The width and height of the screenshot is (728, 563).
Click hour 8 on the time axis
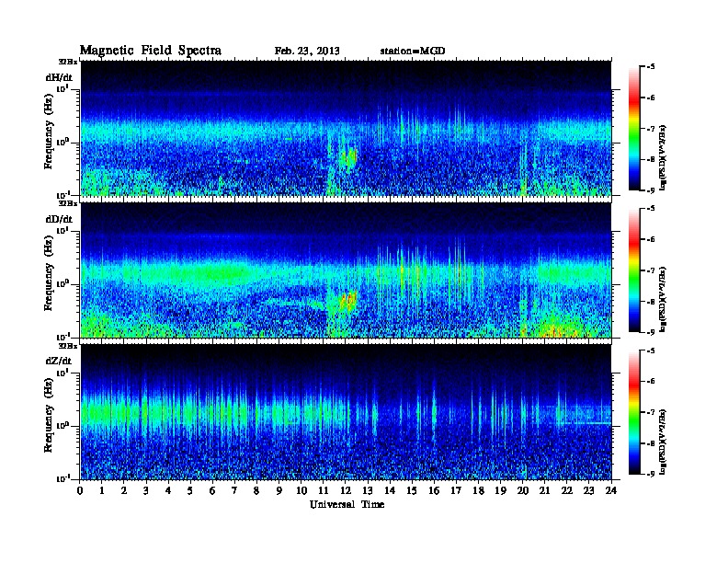[x=256, y=490]
